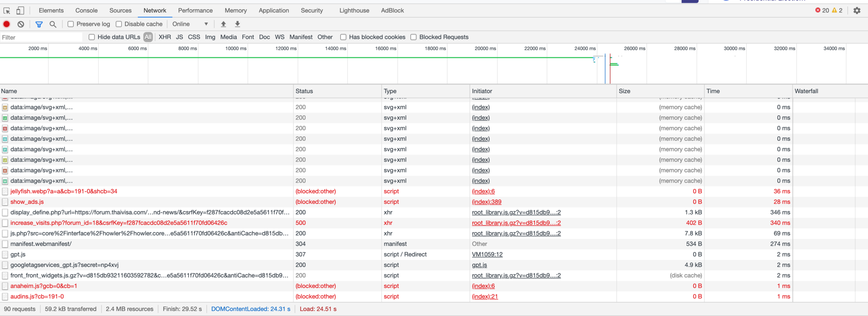Click the Waterfall column header
The image size is (868, 316).
(x=830, y=91)
